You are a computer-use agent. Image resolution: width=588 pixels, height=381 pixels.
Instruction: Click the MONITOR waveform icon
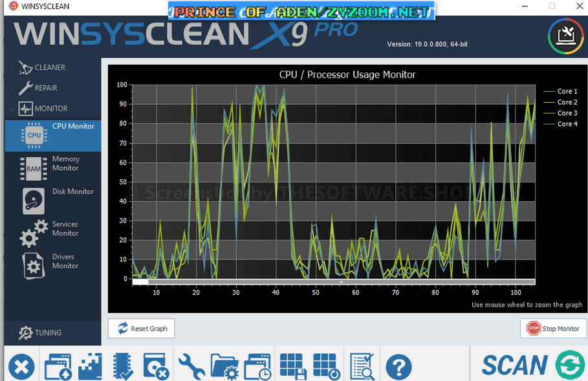(25, 109)
